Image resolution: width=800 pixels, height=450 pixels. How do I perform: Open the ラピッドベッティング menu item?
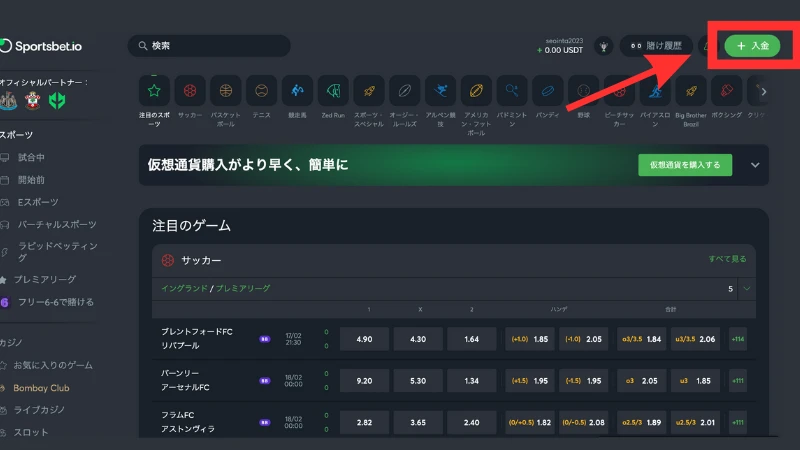point(57,252)
